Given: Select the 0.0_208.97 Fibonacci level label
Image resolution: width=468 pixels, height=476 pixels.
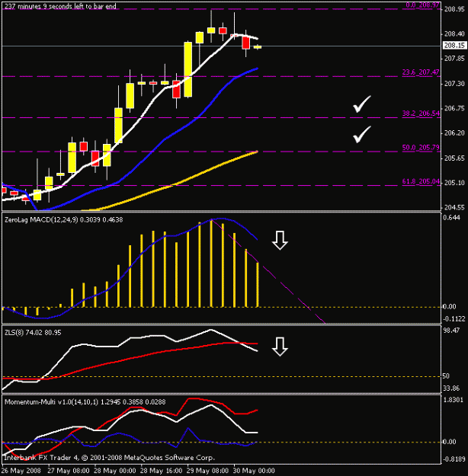Looking at the screenshot, I should [423, 5].
